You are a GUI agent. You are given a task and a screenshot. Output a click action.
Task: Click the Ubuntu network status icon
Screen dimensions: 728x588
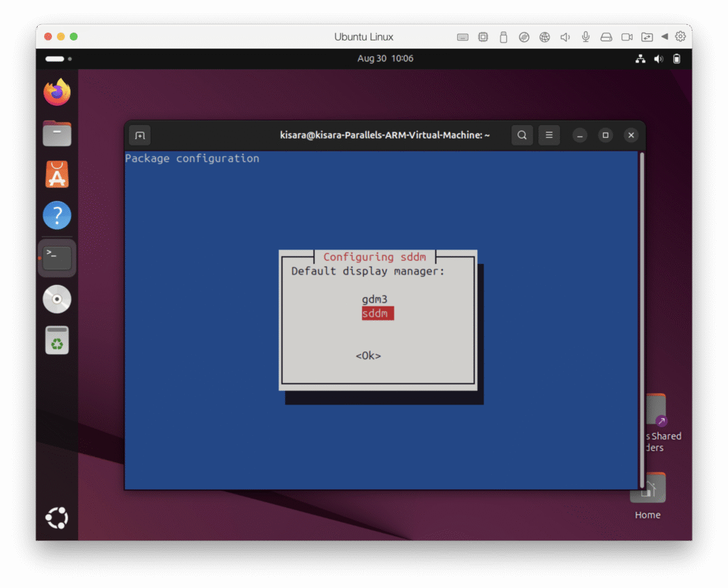coord(641,58)
